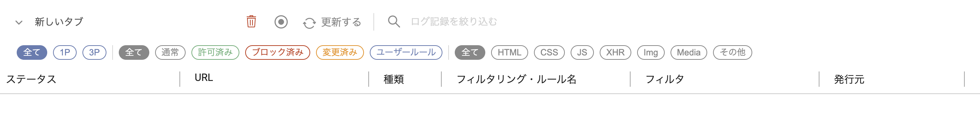The width and height of the screenshot is (980, 140).
Task: Select the 変更済み filter
Action: tap(340, 52)
